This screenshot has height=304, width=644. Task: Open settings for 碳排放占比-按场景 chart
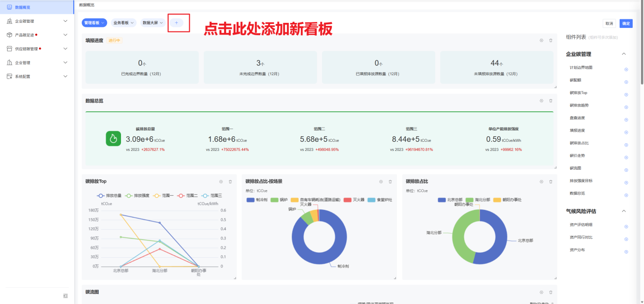pyautogui.click(x=381, y=181)
